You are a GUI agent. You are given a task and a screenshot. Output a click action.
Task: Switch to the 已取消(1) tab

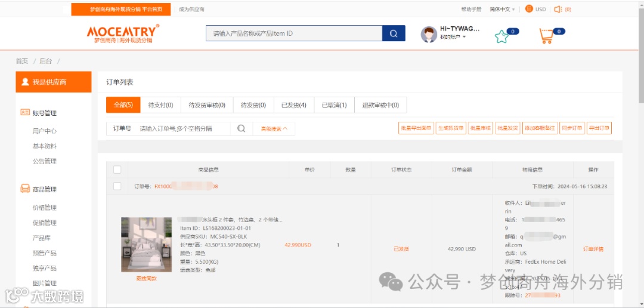tap(335, 105)
